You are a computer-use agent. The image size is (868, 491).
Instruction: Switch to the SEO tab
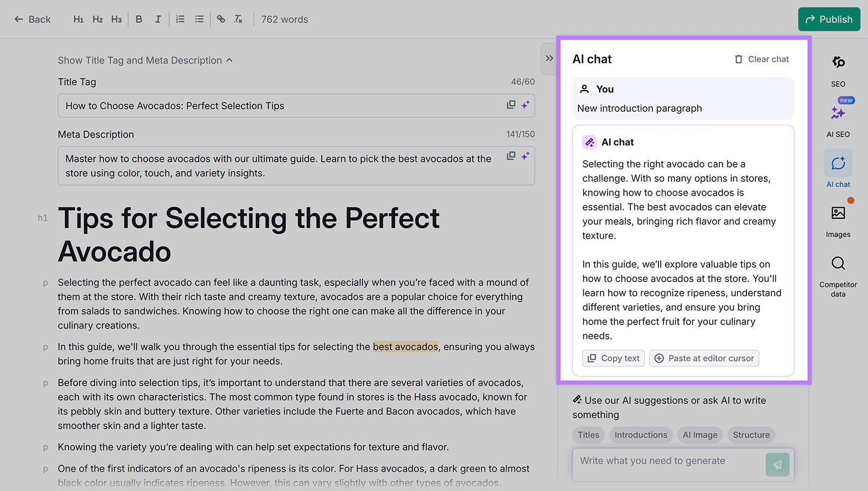(x=838, y=71)
